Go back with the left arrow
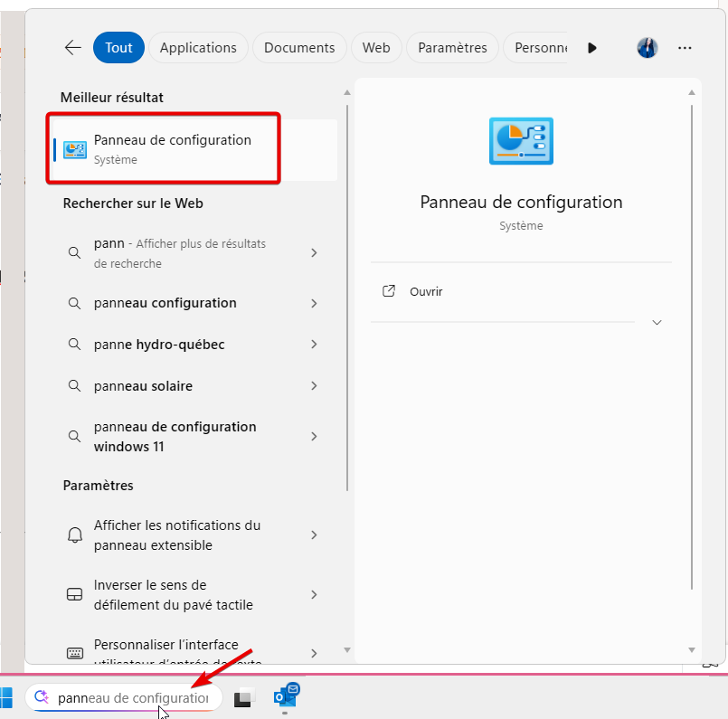Screen dimensions: 728x719 [73, 47]
